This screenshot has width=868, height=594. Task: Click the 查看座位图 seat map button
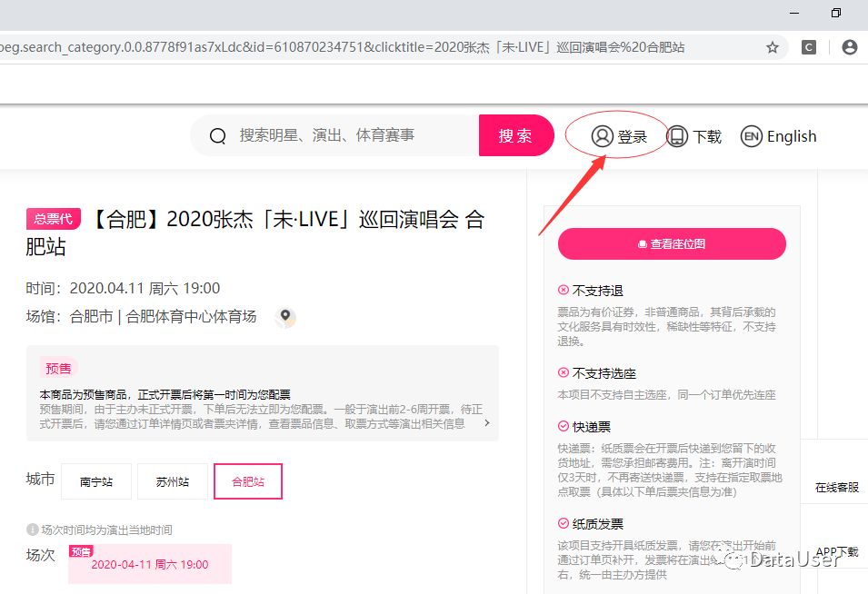(x=672, y=243)
